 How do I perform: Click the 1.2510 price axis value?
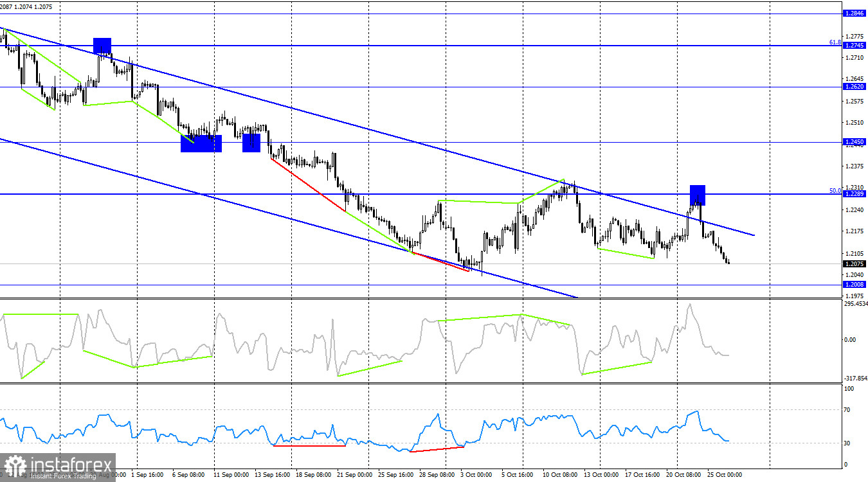pyautogui.click(x=855, y=122)
